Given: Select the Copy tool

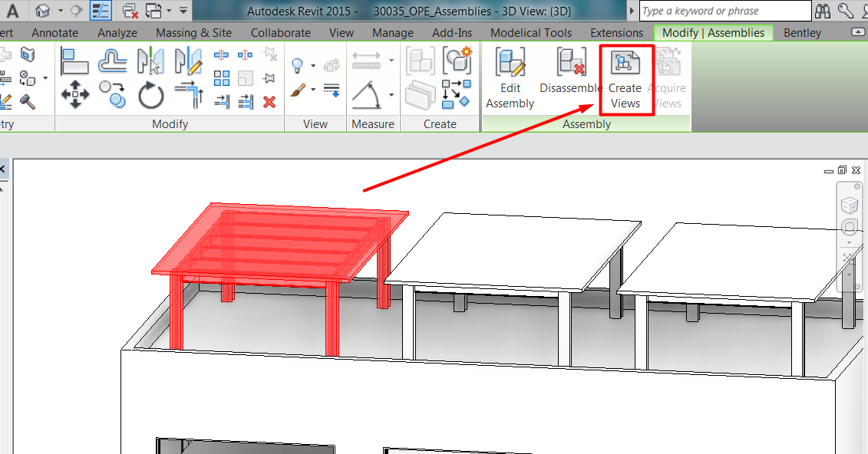Looking at the screenshot, I should [113, 94].
